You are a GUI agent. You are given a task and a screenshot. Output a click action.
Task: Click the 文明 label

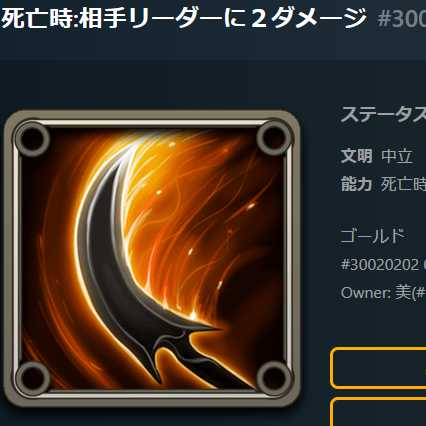point(356,156)
